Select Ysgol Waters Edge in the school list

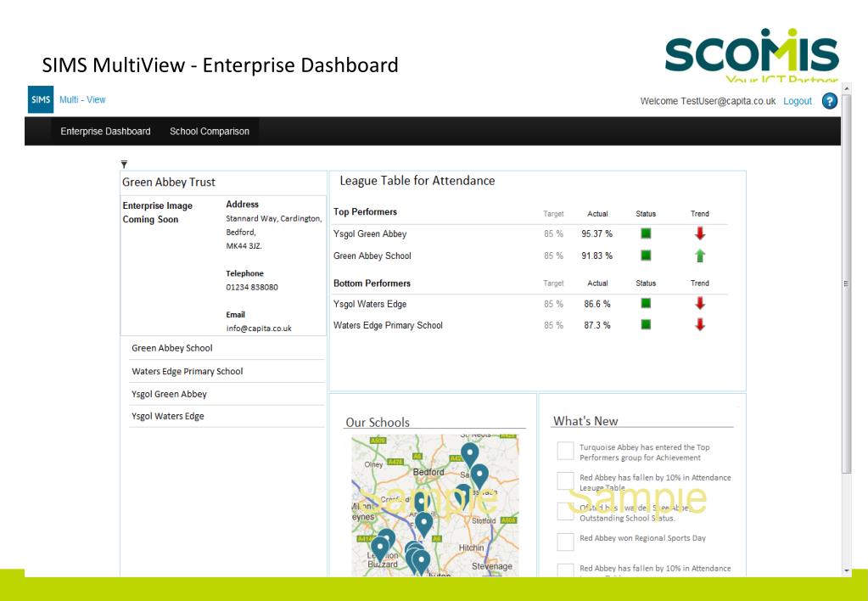pyautogui.click(x=227, y=416)
